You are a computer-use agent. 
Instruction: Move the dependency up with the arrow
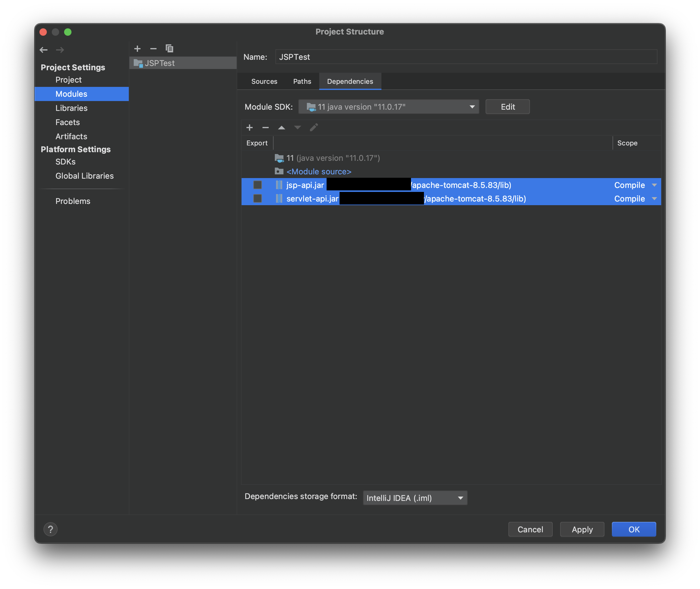(x=282, y=128)
